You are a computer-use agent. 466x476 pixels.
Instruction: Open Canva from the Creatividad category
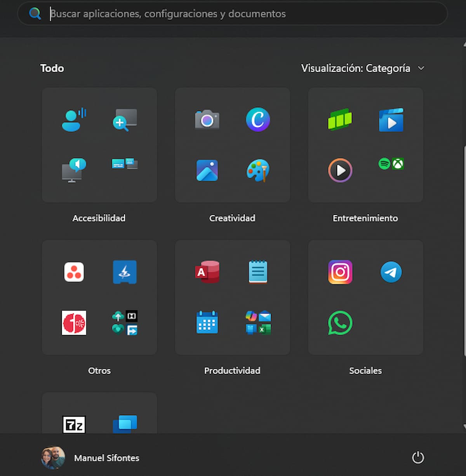[258, 120]
